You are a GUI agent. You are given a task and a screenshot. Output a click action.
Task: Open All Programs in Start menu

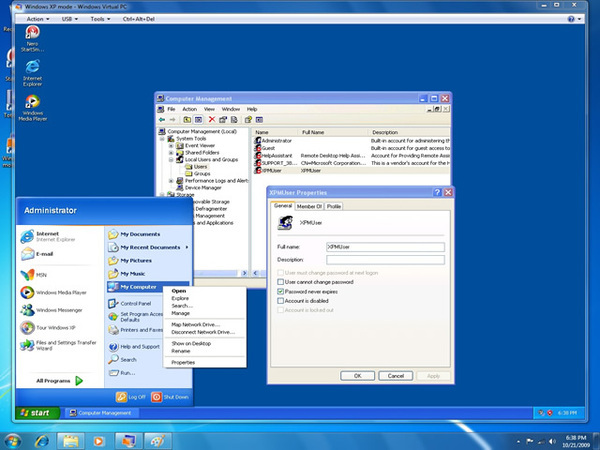click(59, 381)
